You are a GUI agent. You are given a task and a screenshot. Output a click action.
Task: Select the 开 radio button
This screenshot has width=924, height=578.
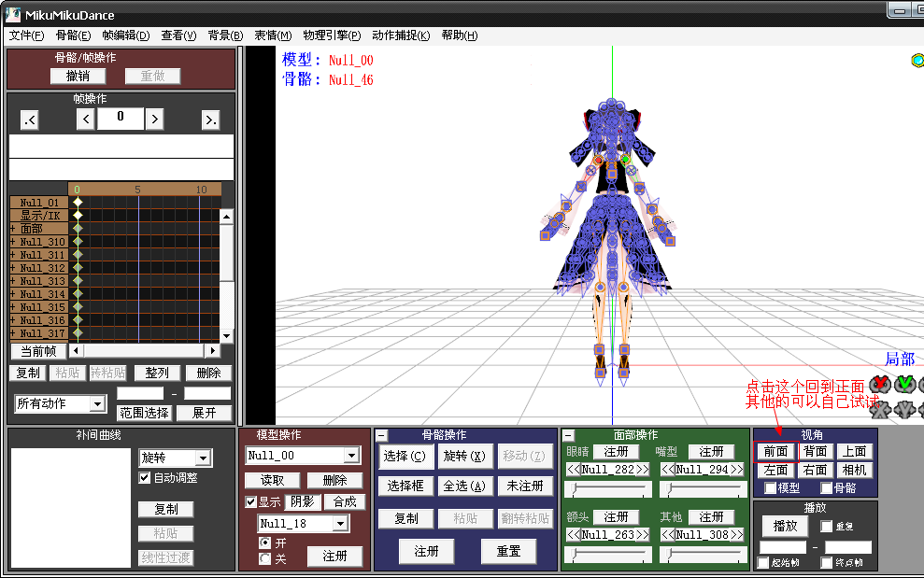coord(264,543)
